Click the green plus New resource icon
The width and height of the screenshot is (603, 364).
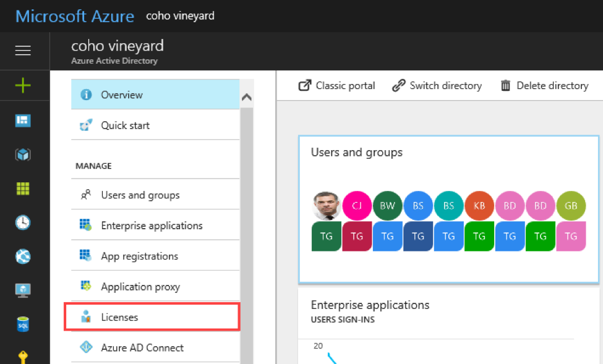tap(23, 85)
